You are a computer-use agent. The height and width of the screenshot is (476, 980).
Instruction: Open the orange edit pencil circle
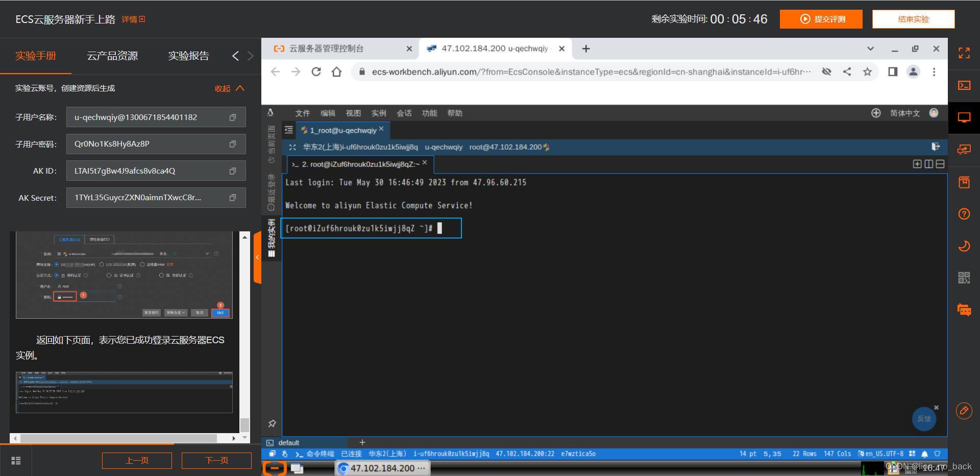[x=964, y=411]
